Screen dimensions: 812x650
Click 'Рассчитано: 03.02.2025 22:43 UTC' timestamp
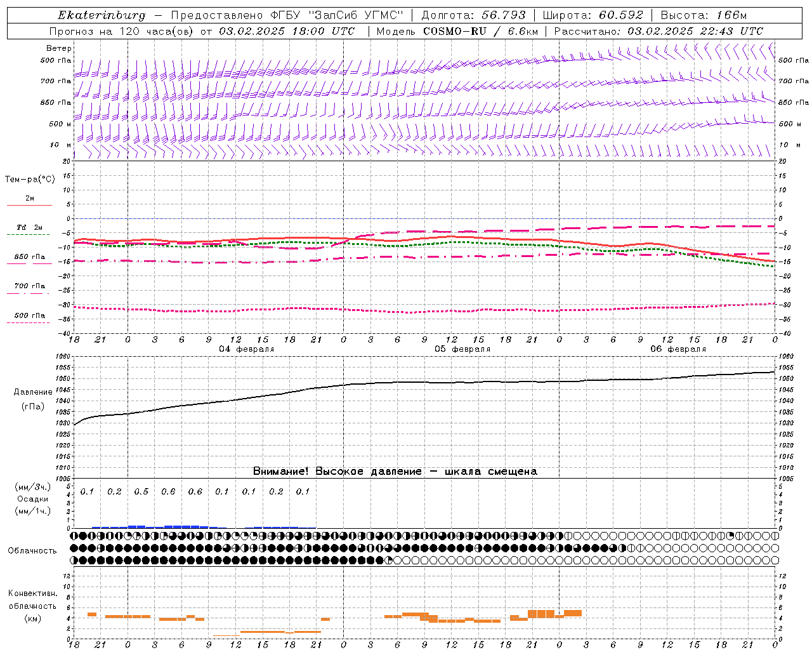click(x=658, y=31)
